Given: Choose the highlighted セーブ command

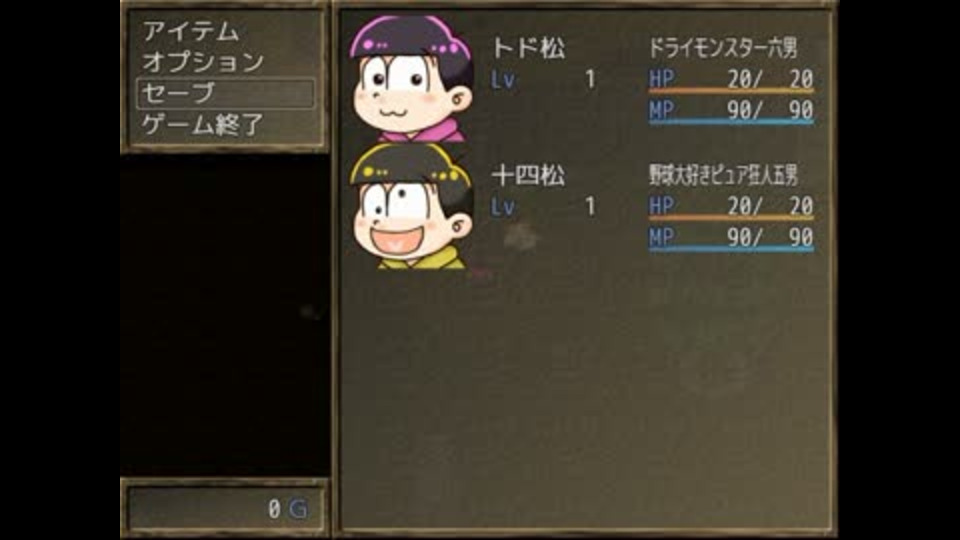Looking at the screenshot, I should 226,93.
